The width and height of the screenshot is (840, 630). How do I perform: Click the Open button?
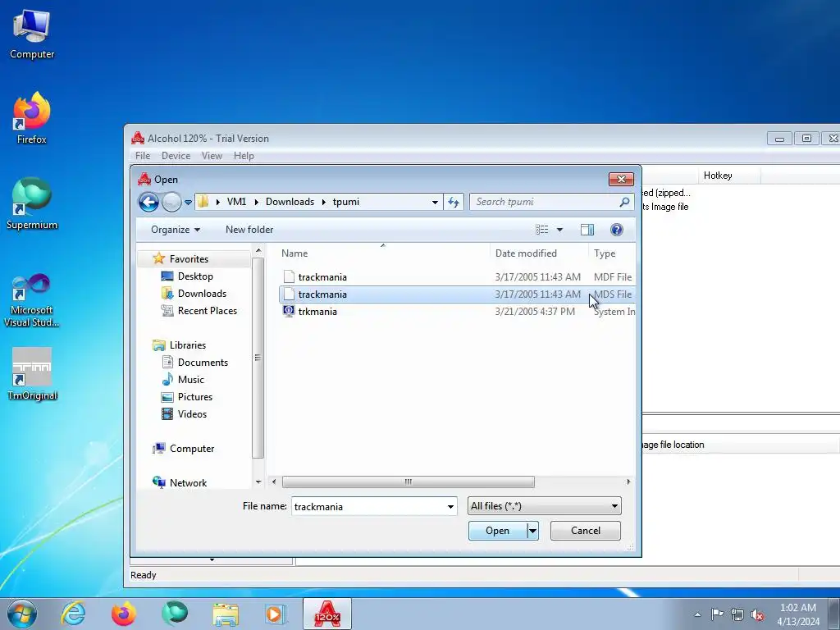pyautogui.click(x=497, y=531)
